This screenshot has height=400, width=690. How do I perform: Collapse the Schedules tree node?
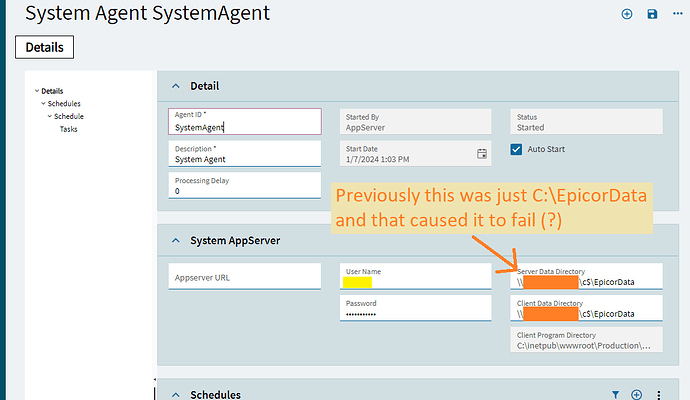pos(43,104)
